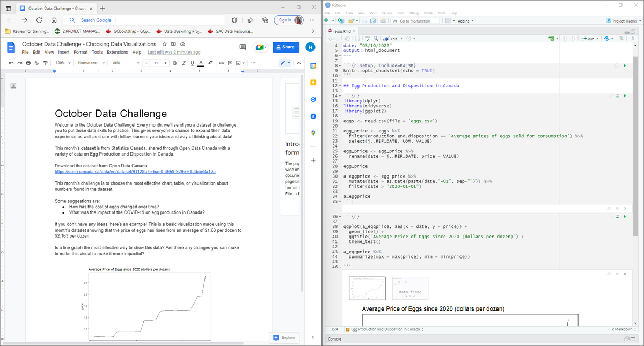Click the Redo arrow in Docs toolbar
Screen dimensions: 644x346
20,63
